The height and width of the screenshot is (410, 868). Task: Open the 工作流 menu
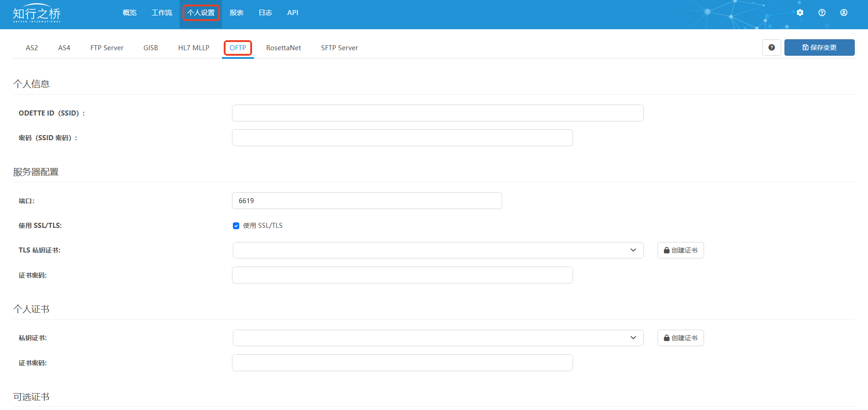[x=162, y=13]
